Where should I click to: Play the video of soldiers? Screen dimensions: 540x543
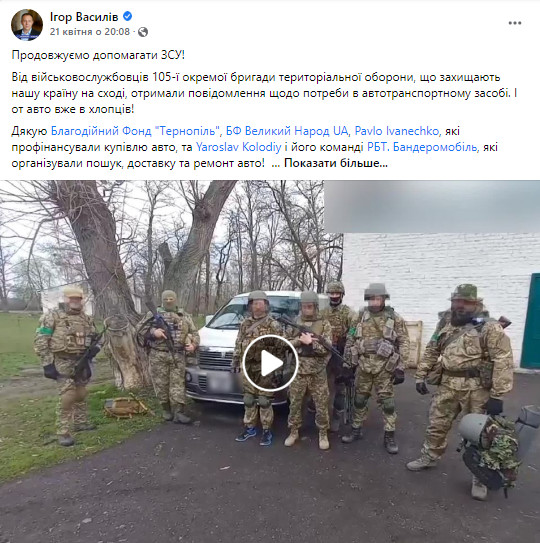270,363
